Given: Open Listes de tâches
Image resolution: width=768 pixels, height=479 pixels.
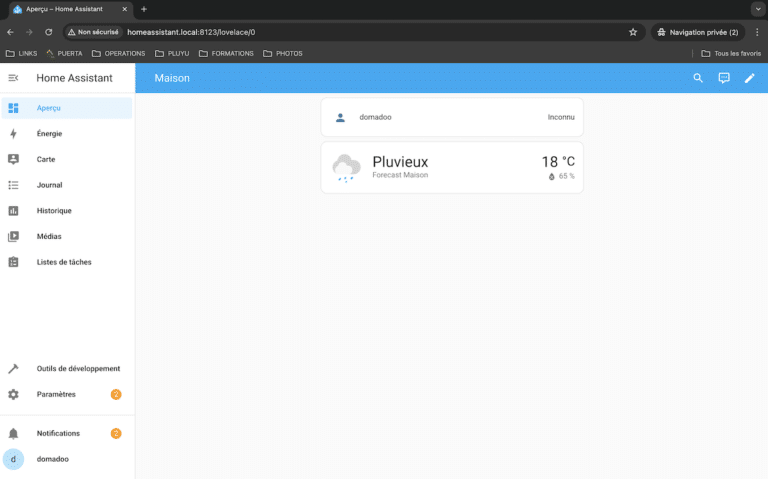Looking at the screenshot, I should 67,262.
